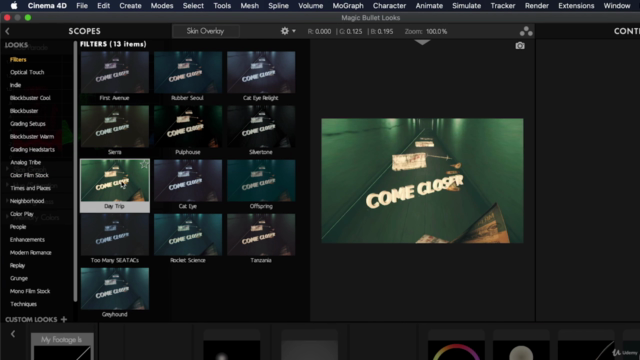640x360 pixels.
Task: Select the Grading Headstarts category
Action: [32, 149]
